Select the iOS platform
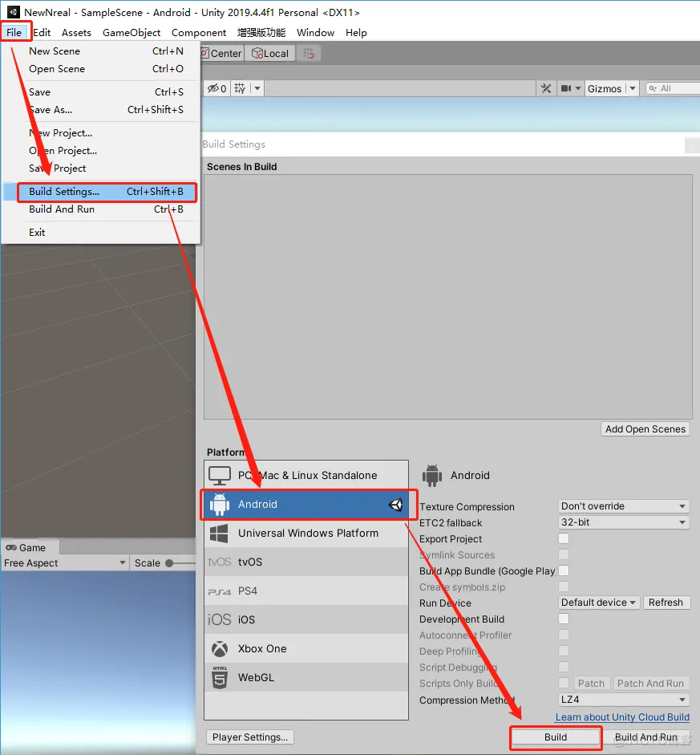 point(306,619)
